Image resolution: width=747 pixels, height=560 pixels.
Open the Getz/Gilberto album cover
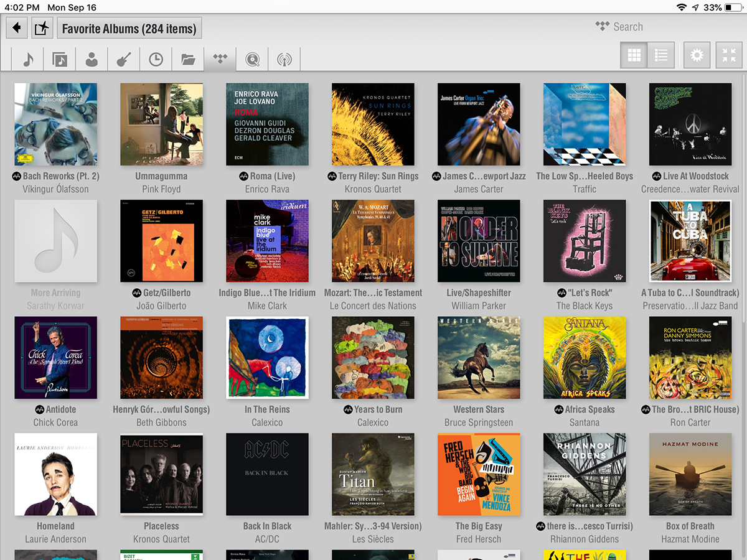[161, 241]
